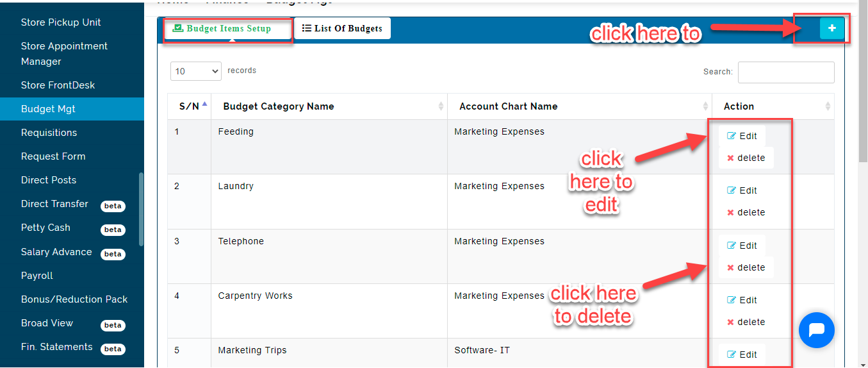Delete the Feeding budget item
The height and width of the screenshot is (368, 868).
coord(746,158)
